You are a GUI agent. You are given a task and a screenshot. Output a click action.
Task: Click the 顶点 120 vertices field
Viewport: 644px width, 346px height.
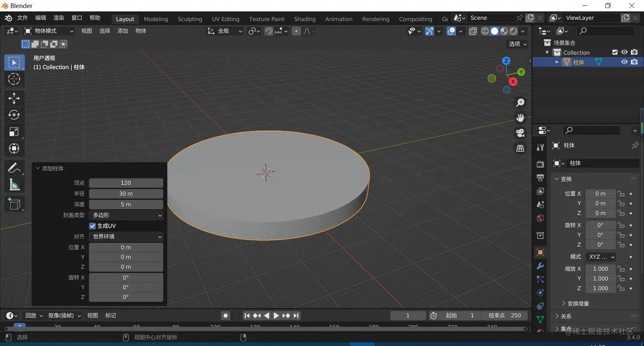pyautogui.click(x=126, y=183)
